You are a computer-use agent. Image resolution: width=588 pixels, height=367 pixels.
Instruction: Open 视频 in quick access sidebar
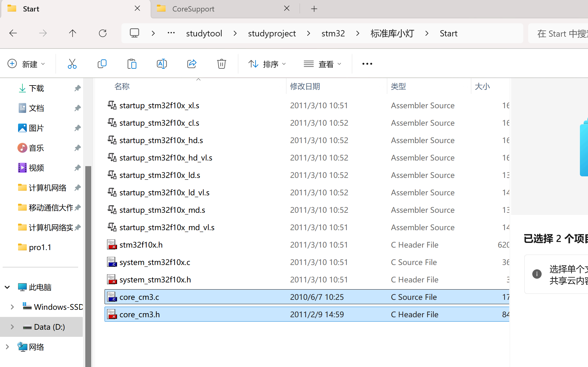36,168
